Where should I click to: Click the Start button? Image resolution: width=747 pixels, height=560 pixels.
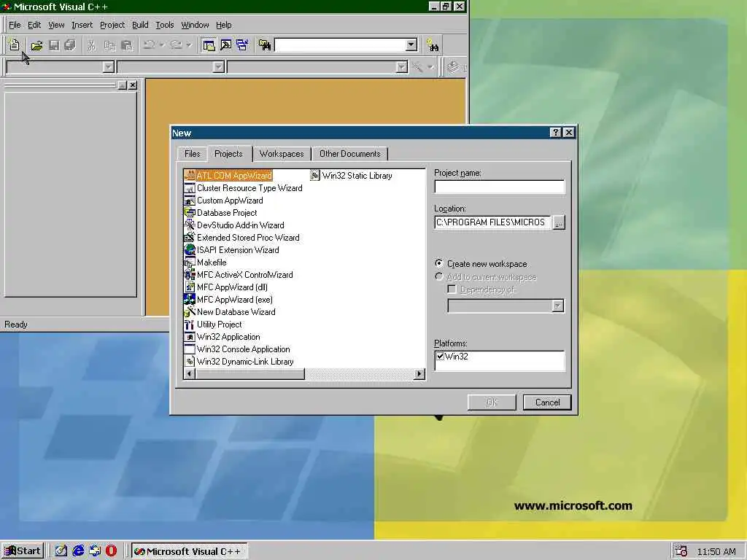pos(23,551)
